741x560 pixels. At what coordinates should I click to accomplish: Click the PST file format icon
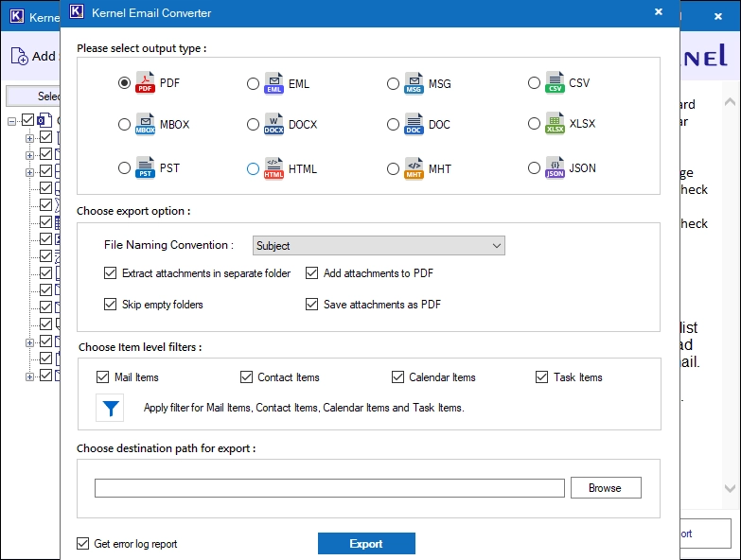(145, 167)
